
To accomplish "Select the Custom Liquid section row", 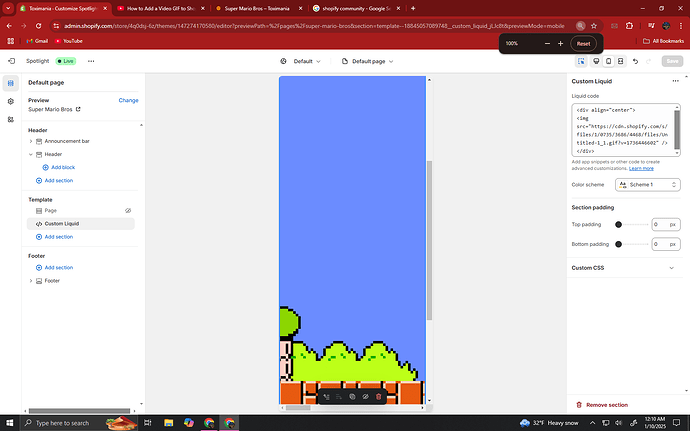I will pyautogui.click(x=81, y=224).
